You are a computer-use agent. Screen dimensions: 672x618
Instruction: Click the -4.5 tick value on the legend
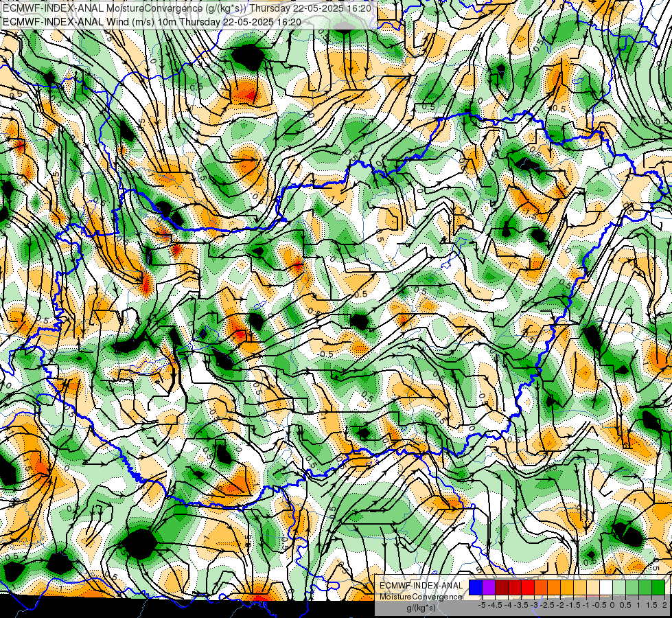[495, 605]
